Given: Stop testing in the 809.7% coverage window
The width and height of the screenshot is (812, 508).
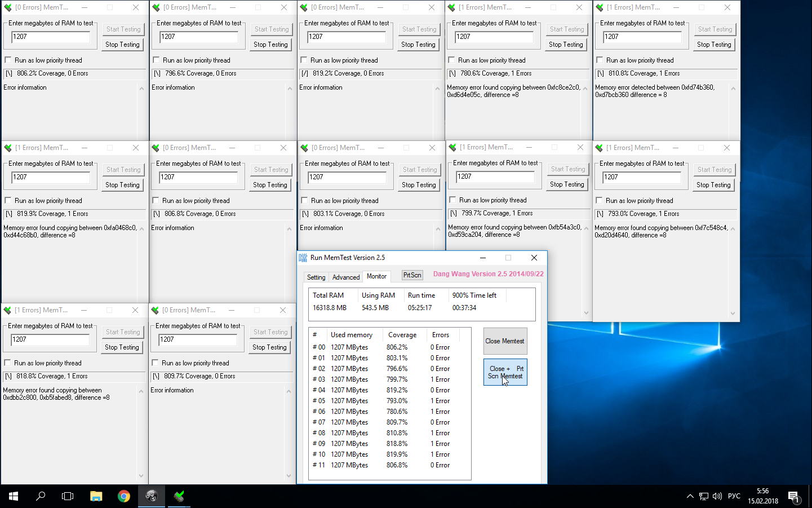Looking at the screenshot, I should coord(269,347).
